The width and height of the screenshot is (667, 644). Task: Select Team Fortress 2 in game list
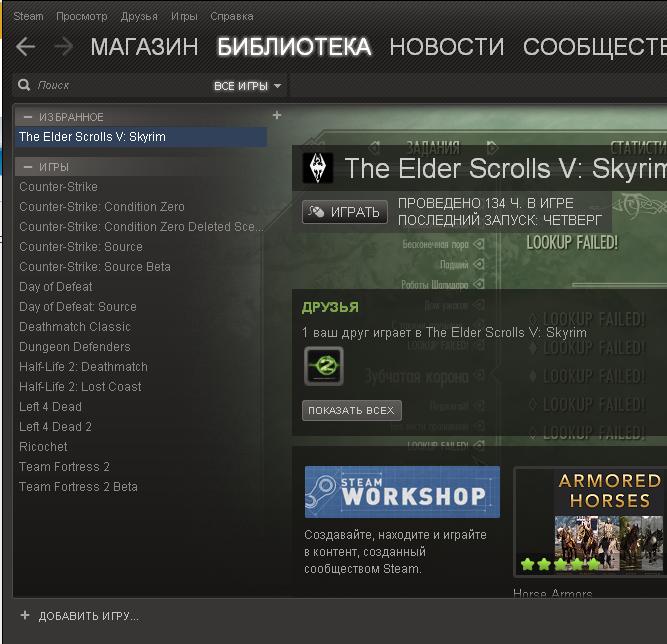(64, 467)
